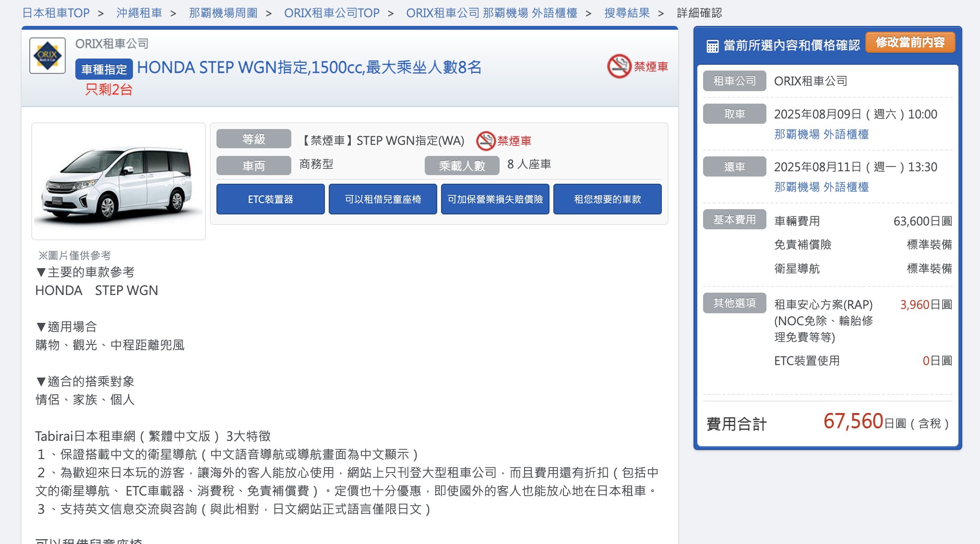Open the ORIX租車公司TOP breadcrumb link
The height and width of the screenshot is (544, 980).
[332, 13]
